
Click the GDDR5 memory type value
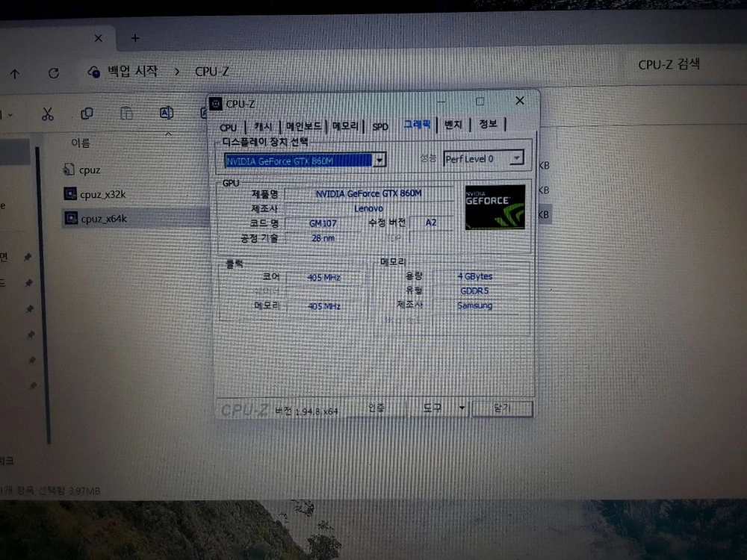[x=474, y=290]
